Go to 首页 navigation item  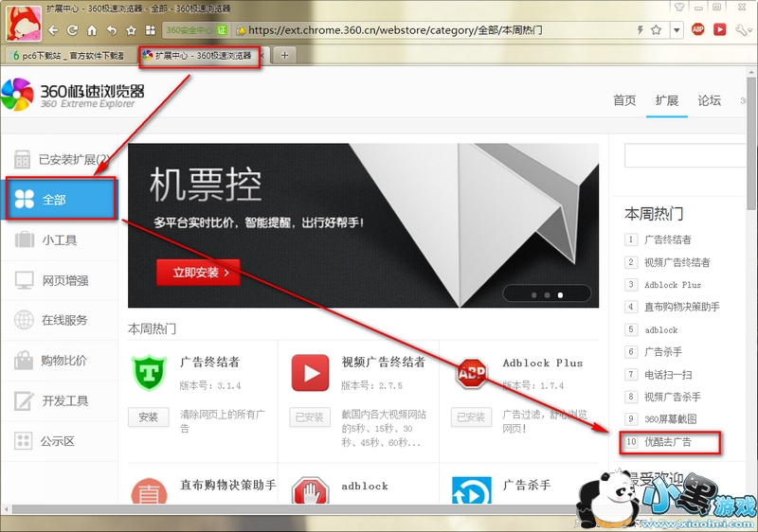(x=624, y=100)
